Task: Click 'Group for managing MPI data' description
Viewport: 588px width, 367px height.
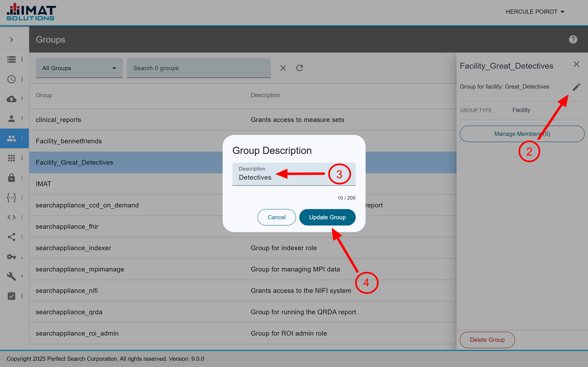Action: [x=295, y=269]
